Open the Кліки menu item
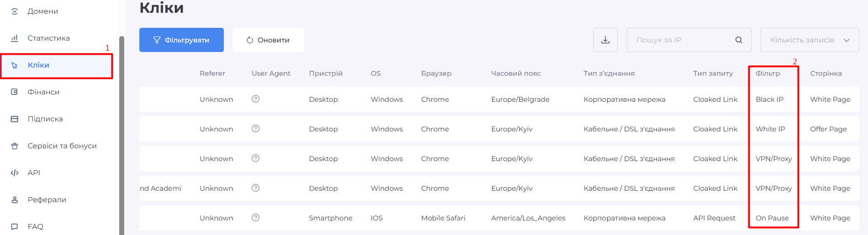This screenshot has width=868, height=235. 39,65
